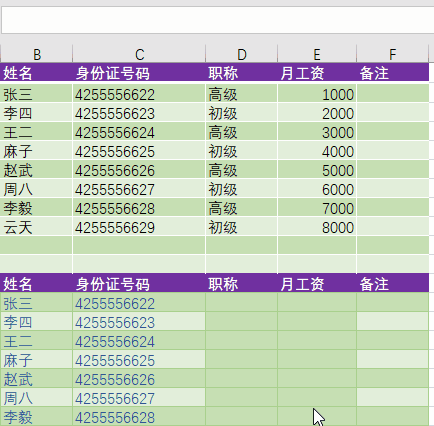Select column D header

[242, 54]
